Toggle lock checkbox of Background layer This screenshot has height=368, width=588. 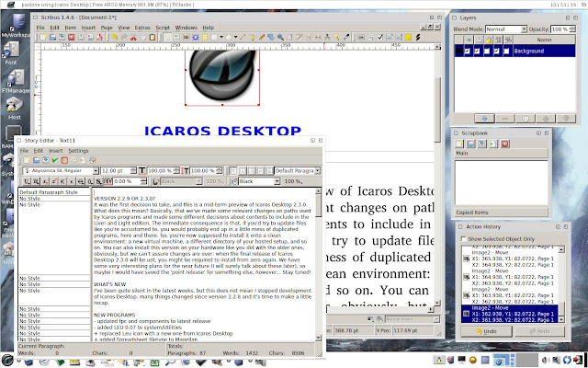[487, 52]
